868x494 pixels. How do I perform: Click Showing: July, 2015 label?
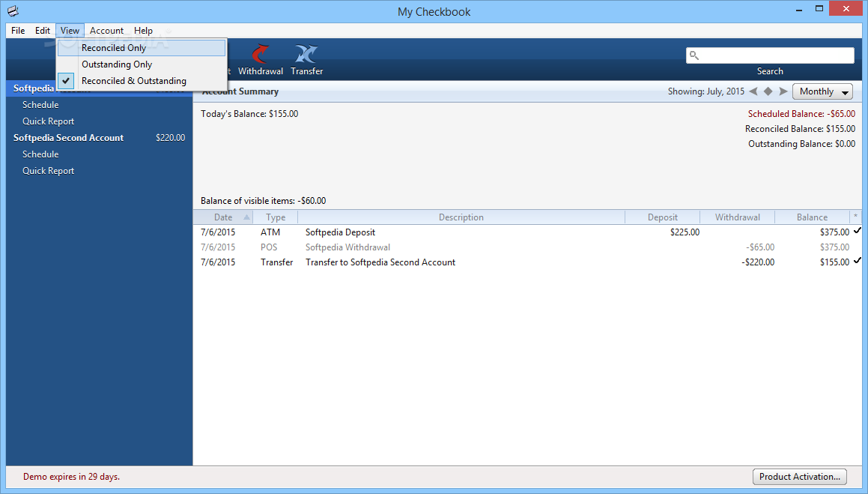[705, 91]
